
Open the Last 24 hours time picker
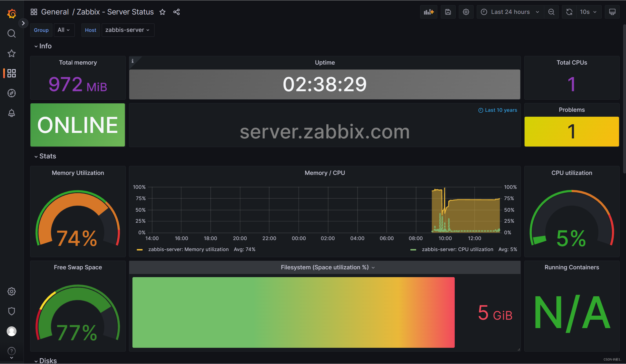[510, 12]
